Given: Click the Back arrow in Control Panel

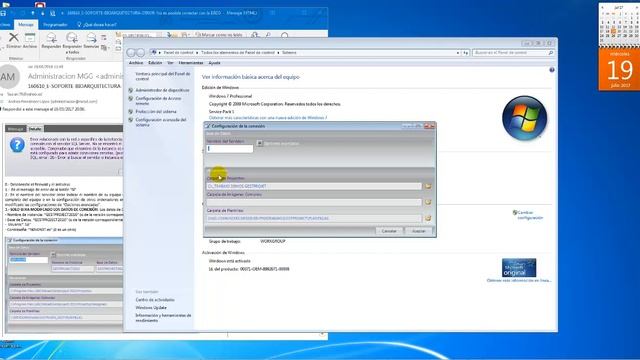Looking at the screenshot, I should point(131,53).
